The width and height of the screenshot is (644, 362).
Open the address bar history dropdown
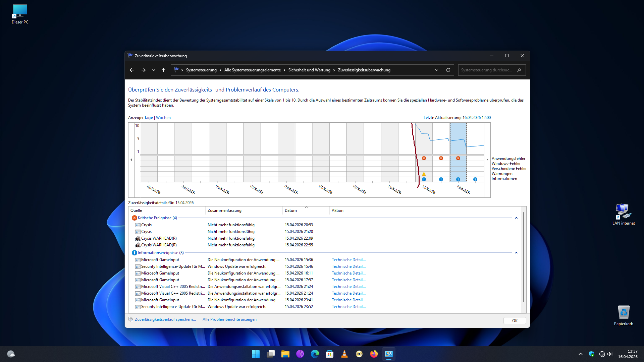[436, 70]
